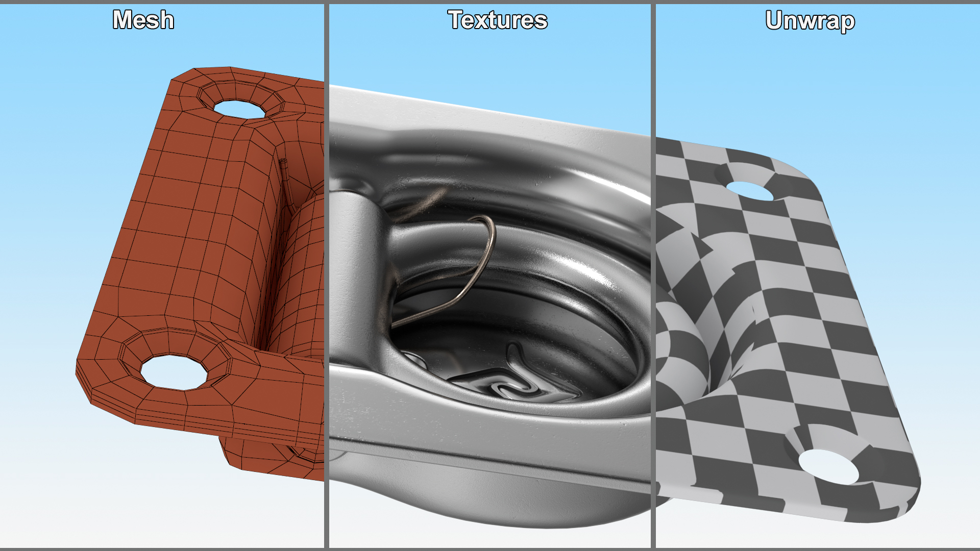Viewport: 980px width, 551px height.
Task: Click the "Unwrap" heading text
Action: coord(810,21)
